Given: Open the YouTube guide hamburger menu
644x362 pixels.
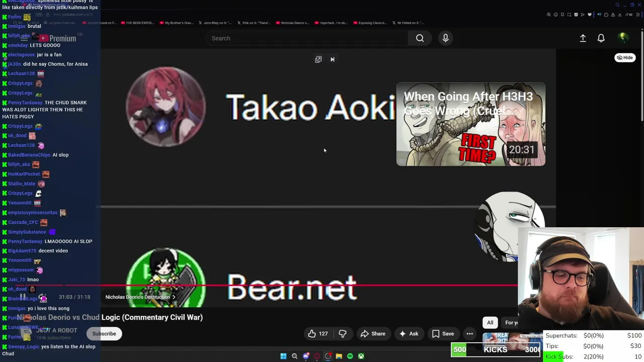Looking at the screenshot, I should click(x=23, y=38).
